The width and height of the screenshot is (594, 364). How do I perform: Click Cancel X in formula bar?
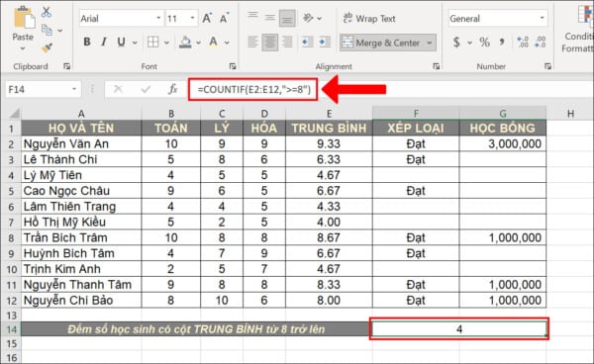[x=118, y=89]
